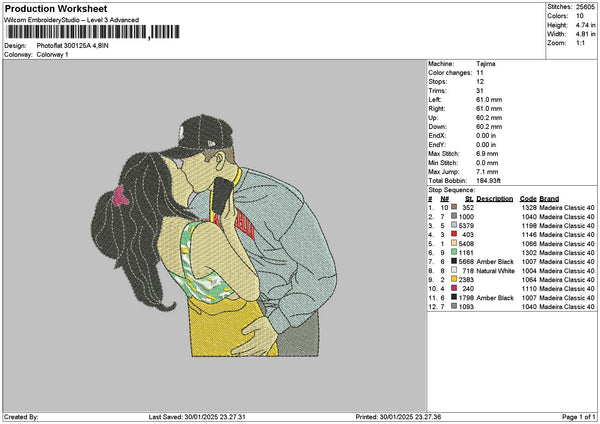Click the magenta swatch for thread code 1110
This screenshot has height=424, width=600.
(x=454, y=288)
